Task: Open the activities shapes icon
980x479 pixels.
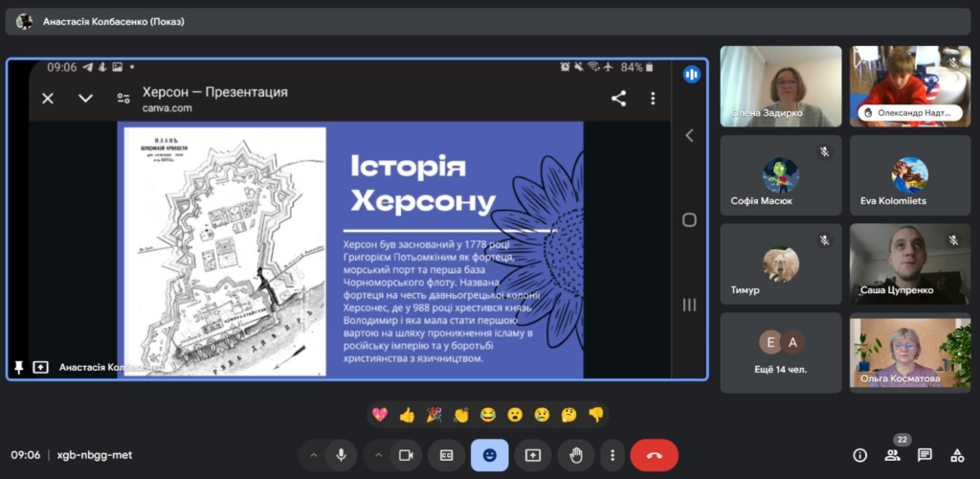Action: click(x=956, y=455)
